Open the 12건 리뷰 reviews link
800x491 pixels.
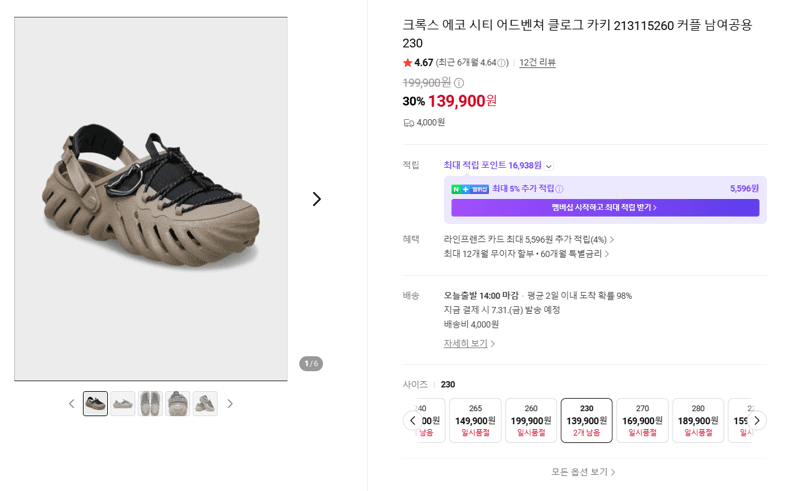537,62
